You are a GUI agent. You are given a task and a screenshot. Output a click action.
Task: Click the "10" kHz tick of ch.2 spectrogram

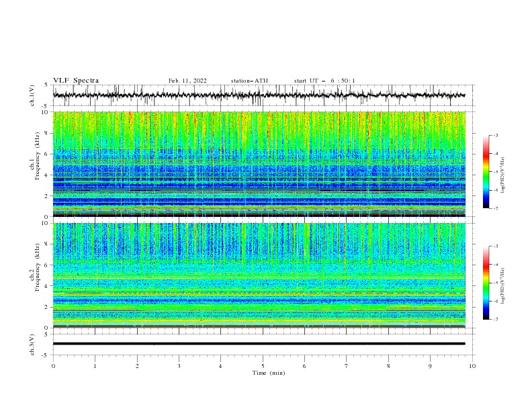pos(46,223)
